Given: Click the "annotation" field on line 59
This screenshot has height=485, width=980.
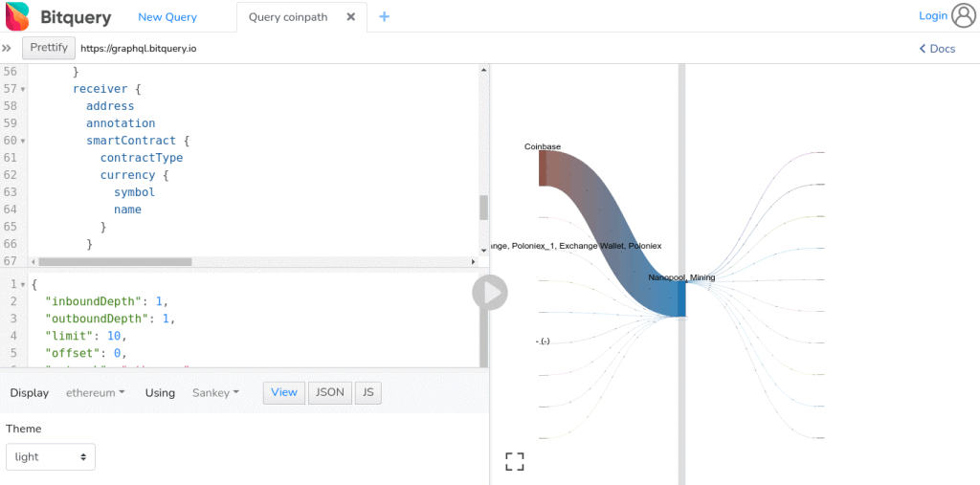Looking at the screenshot, I should coord(121,123).
